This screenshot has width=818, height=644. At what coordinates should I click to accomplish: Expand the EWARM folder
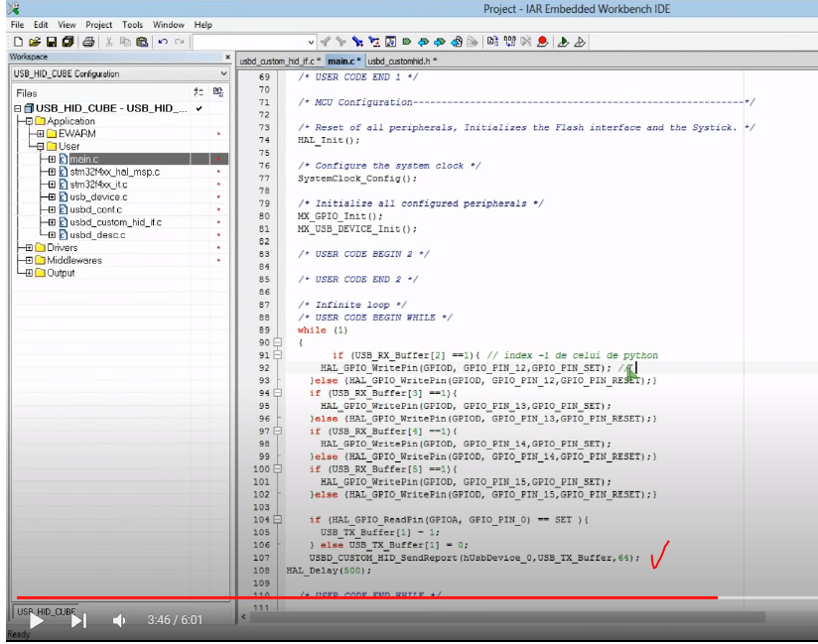pos(40,134)
